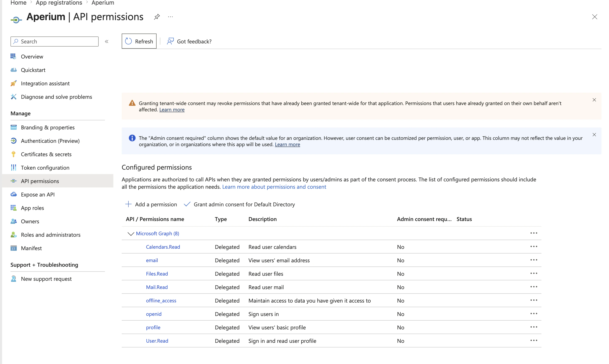
Task: Open ellipsis menu for profile row
Action: click(533, 327)
